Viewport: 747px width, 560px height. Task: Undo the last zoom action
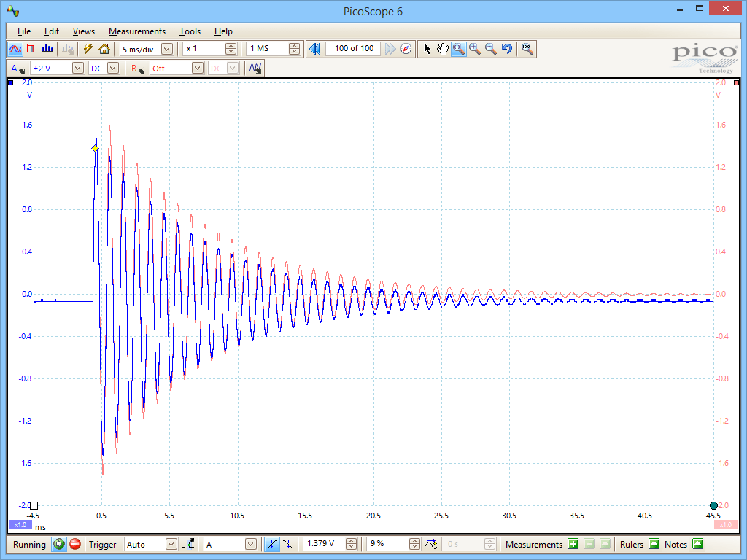pyautogui.click(x=507, y=49)
